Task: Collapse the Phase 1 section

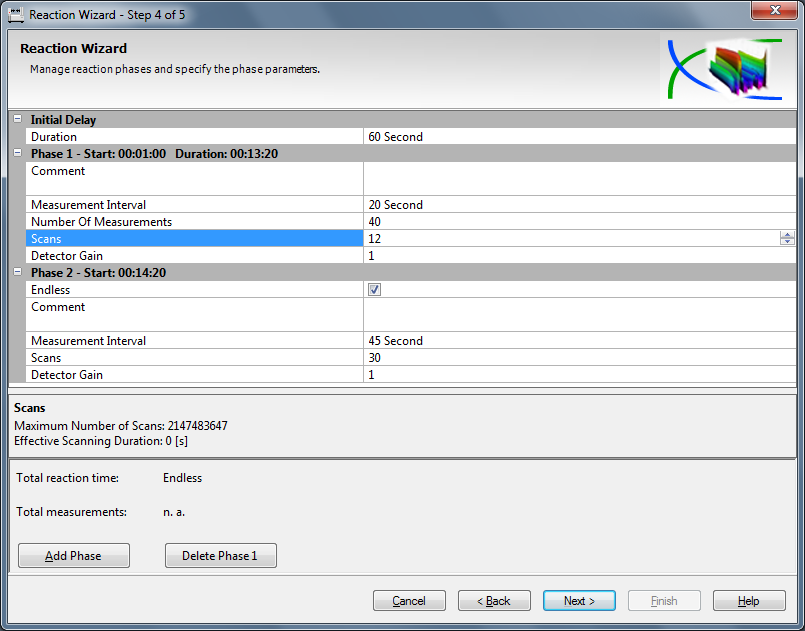Action: (x=17, y=154)
